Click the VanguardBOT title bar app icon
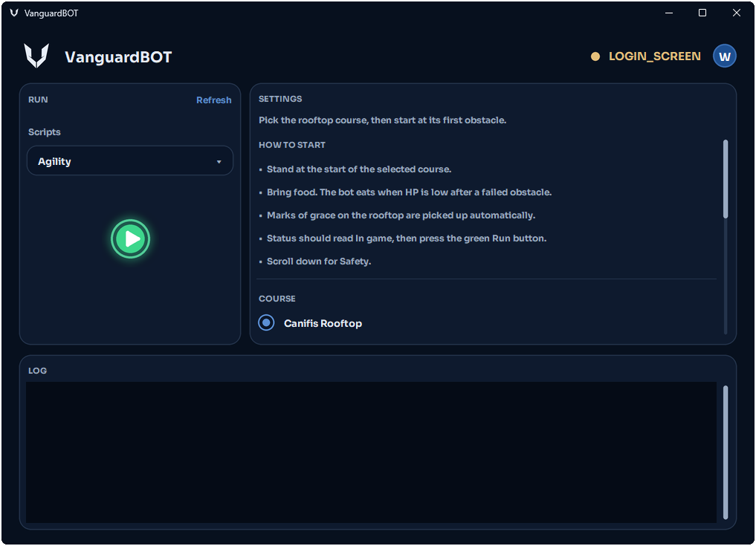The width and height of the screenshot is (756, 546). pos(14,13)
